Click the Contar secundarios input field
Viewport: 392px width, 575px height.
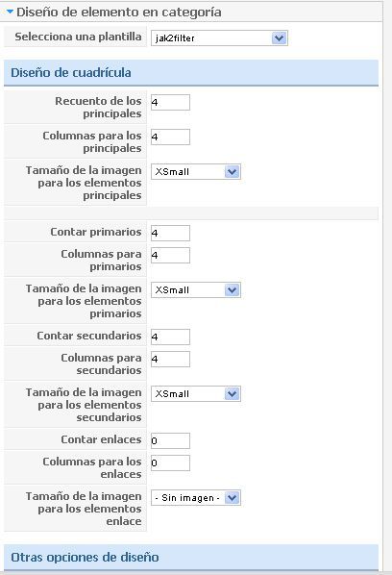click(170, 337)
